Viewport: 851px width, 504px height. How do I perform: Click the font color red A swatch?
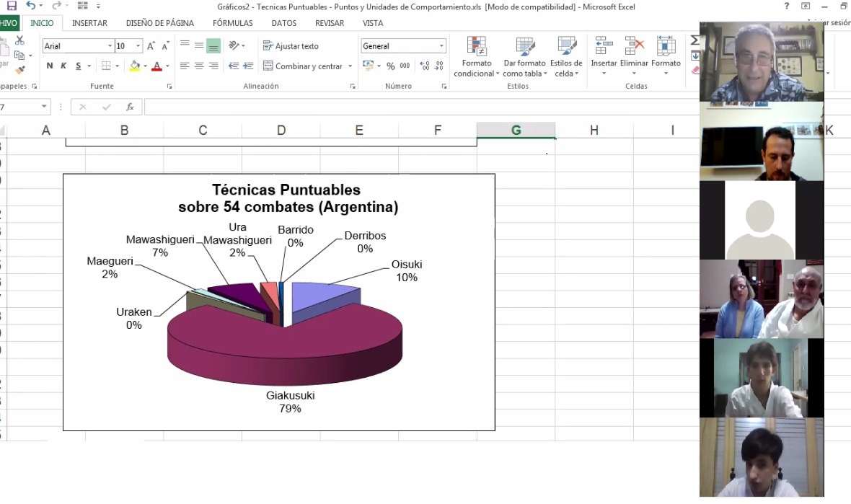(x=156, y=66)
